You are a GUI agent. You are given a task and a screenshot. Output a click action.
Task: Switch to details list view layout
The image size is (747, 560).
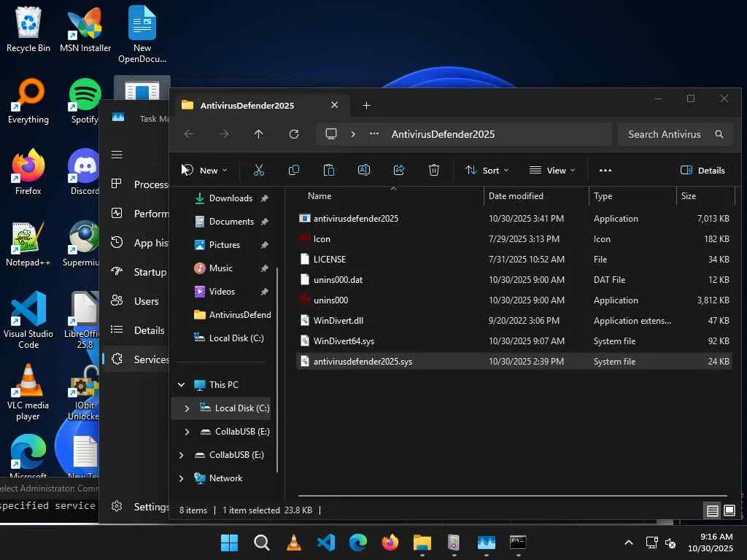[x=712, y=510]
